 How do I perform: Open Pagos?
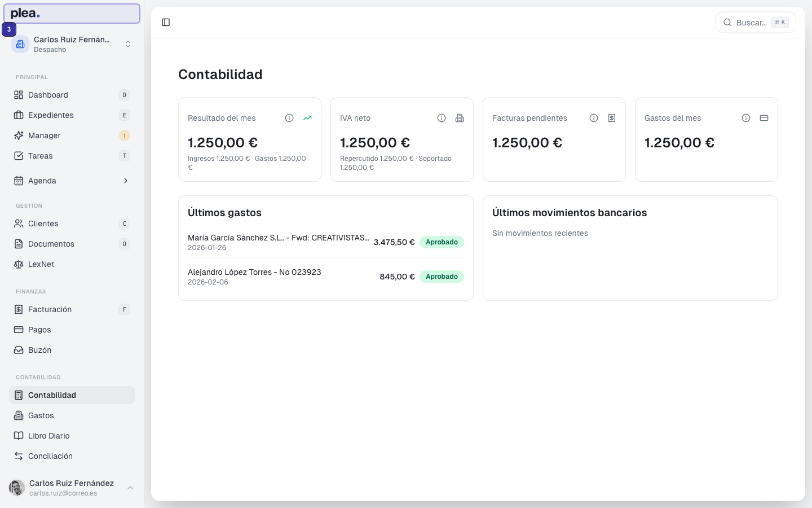pos(72,330)
